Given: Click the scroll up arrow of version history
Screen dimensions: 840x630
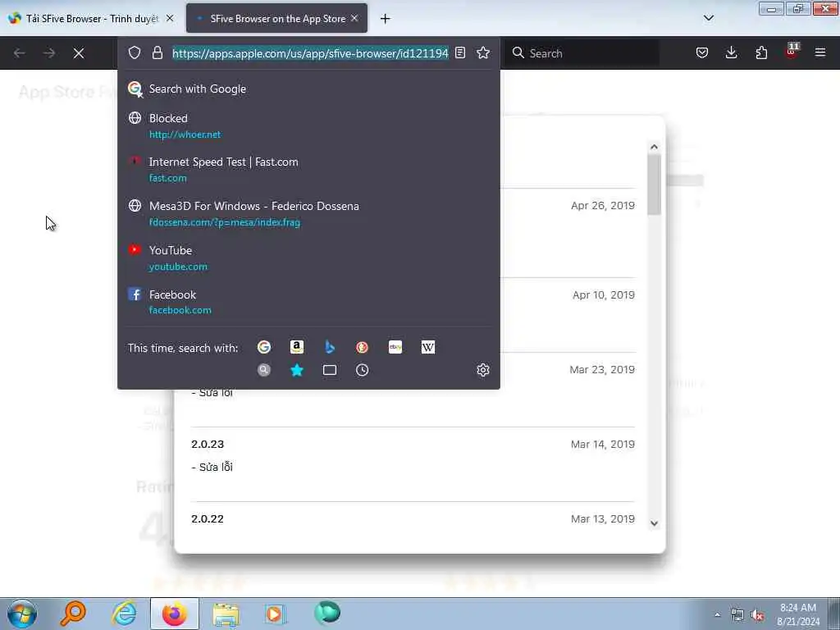Looking at the screenshot, I should coord(654,147).
